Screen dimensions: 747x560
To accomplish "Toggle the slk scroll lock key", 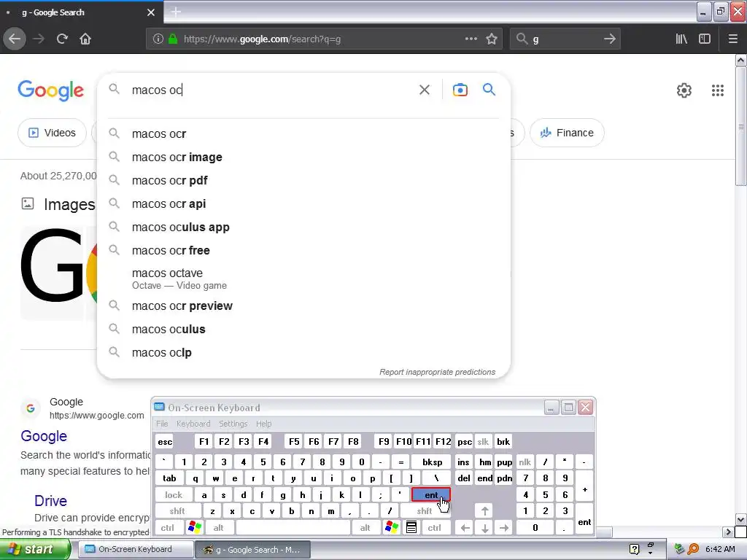I will tap(483, 441).
